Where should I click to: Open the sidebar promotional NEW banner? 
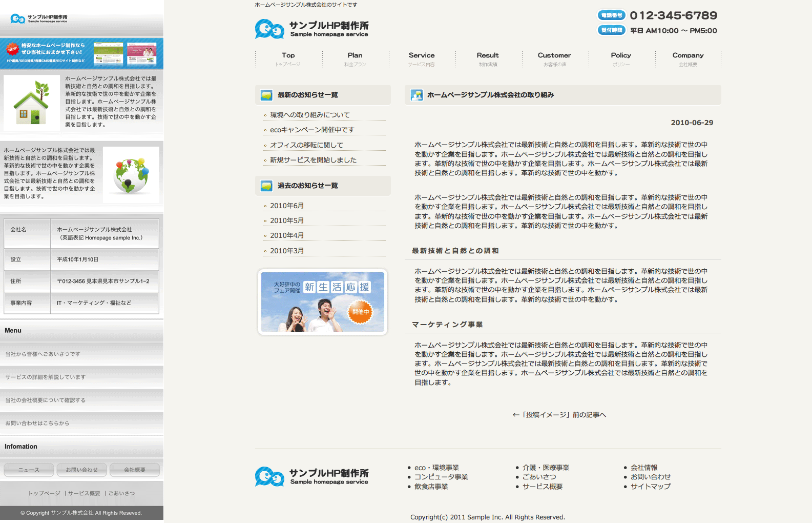click(x=82, y=53)
